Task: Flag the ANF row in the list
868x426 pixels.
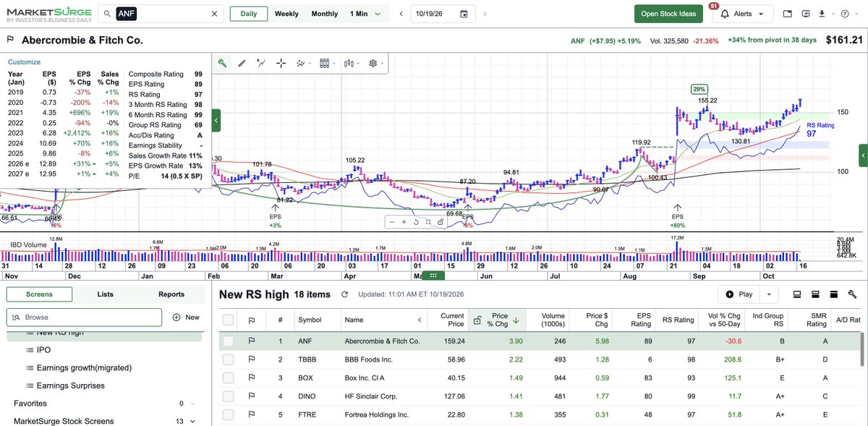Action: [x=252, y=341]
